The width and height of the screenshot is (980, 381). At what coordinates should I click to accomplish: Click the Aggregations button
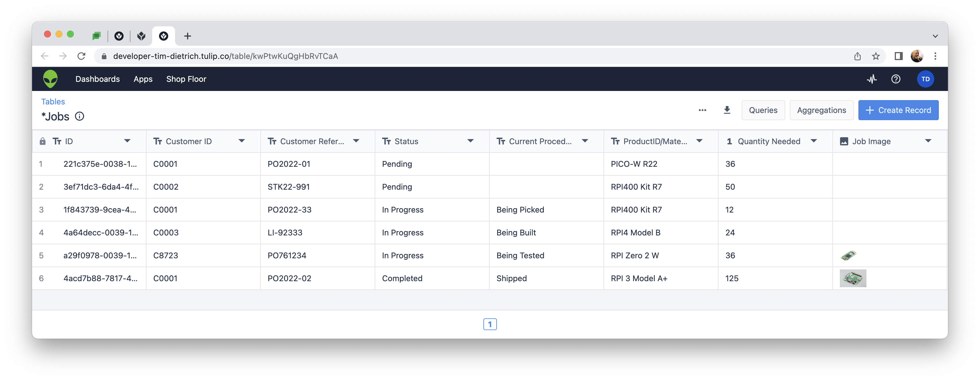(822, 110)
